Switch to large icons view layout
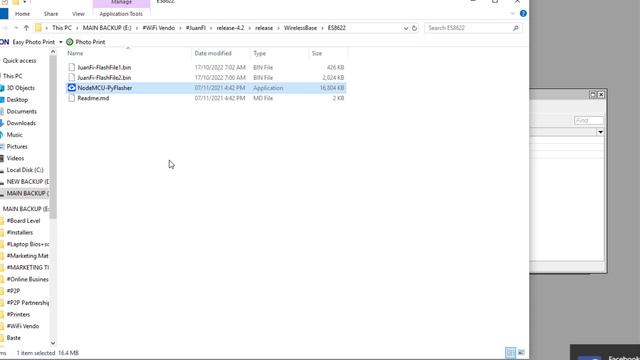 coord(521,352)
